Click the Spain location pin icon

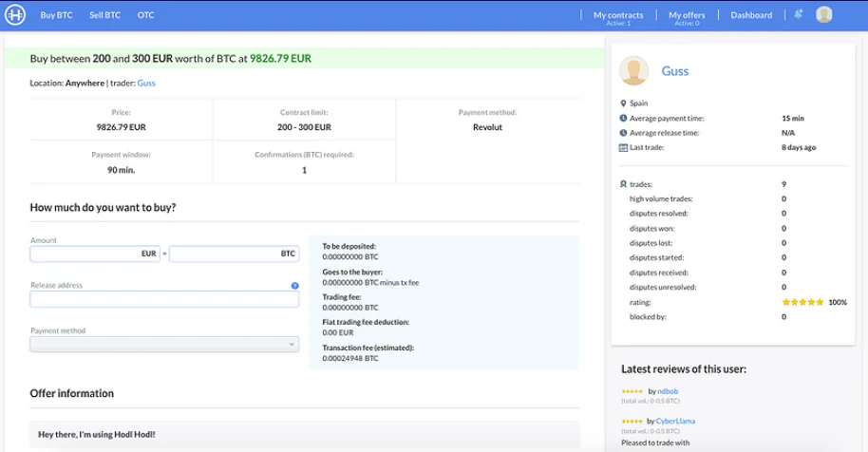coord(623,104)
